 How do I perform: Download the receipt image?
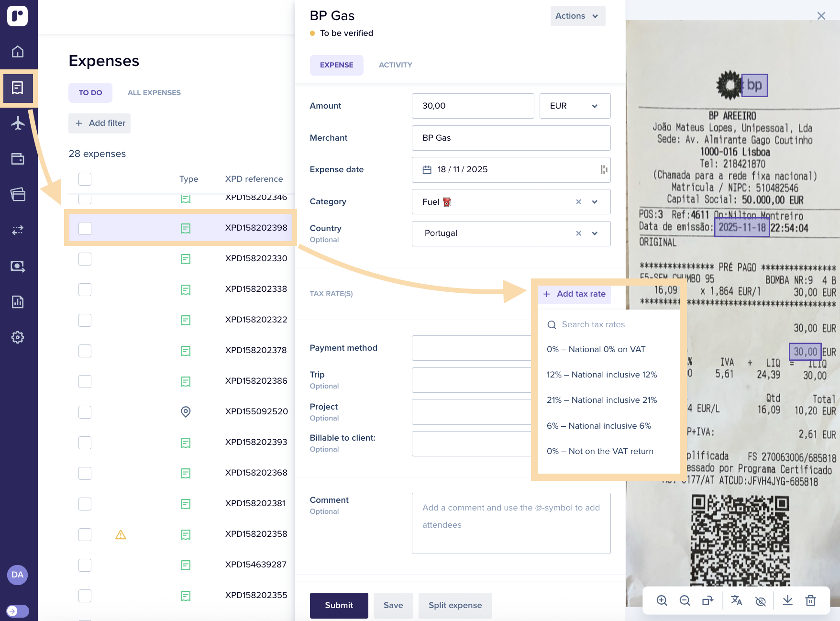787,600
